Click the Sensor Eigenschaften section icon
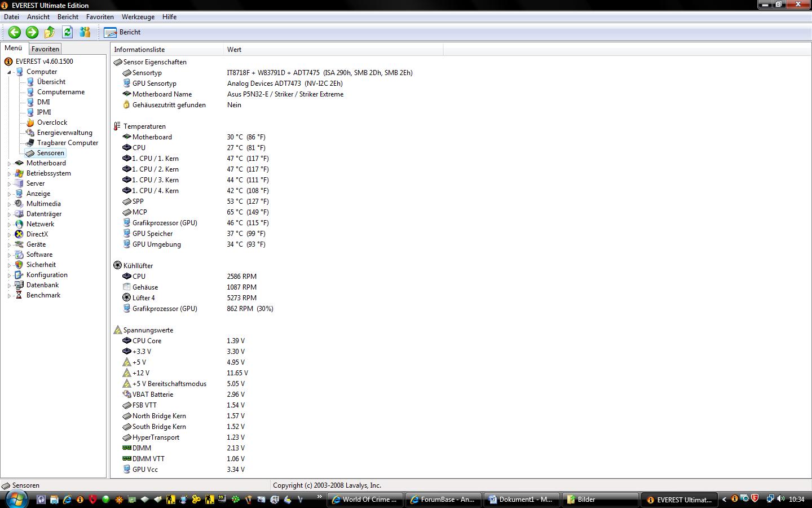 (118, 62)
